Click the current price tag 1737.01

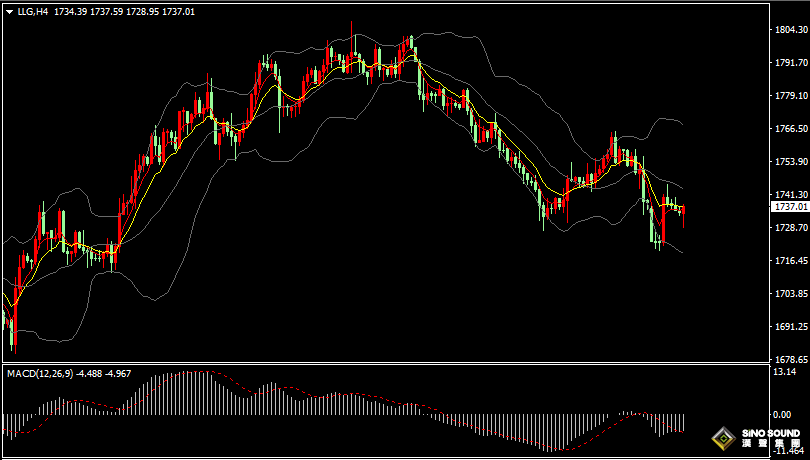click(x=790, y=206)
